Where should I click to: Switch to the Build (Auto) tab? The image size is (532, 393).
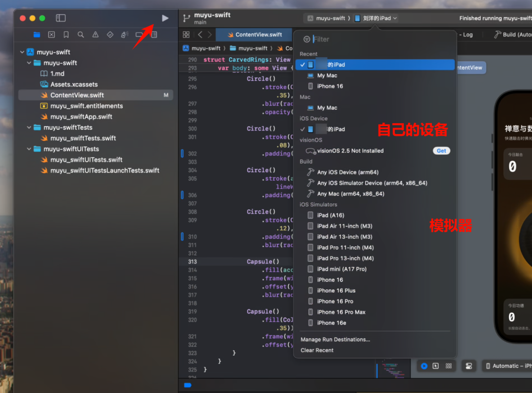click(513, 34)
